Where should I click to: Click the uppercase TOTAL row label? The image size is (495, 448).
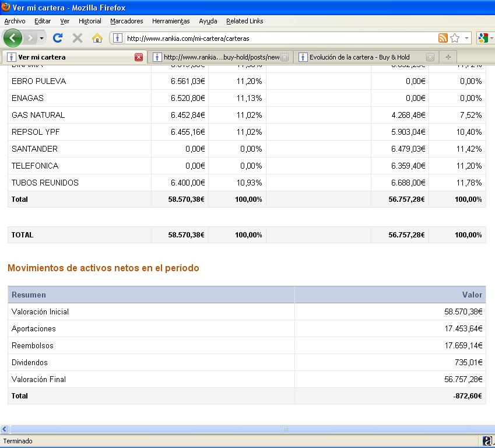click(x=22, y=235)
